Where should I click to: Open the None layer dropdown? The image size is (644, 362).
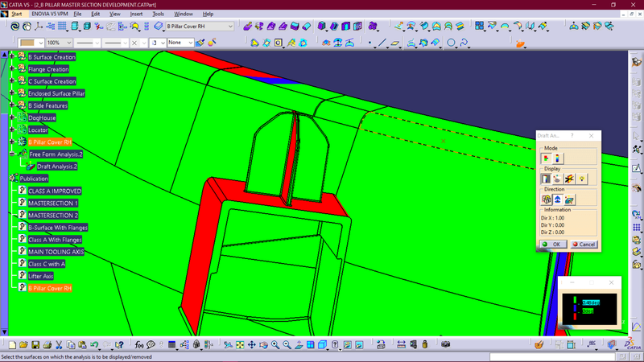pyautogui.click(x=190, y=43)
